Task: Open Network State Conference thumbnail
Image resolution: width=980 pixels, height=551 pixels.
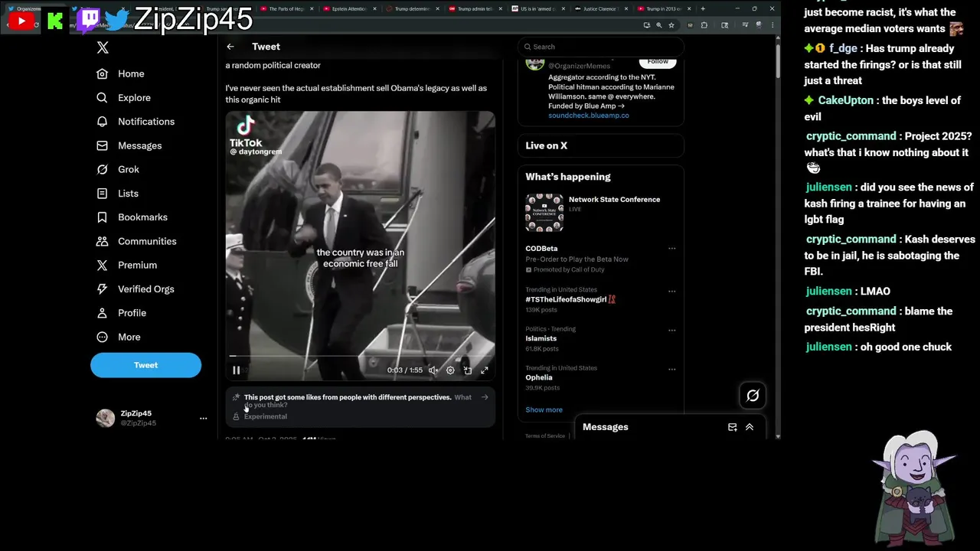Action: 544,213
